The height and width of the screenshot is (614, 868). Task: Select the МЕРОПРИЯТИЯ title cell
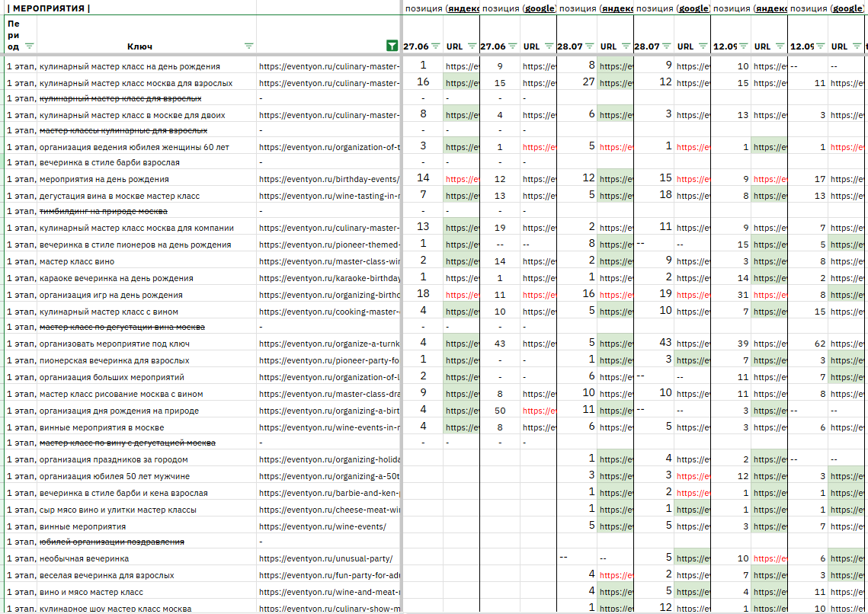[x=50, y=8]
